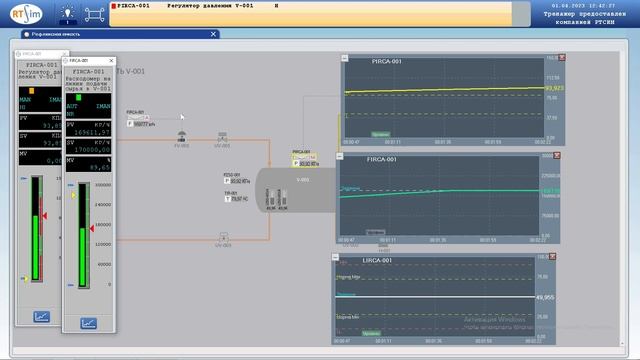The height and width of the screenshot is (360, 640).
Task: Click the current value 49,955 on LIRCA-001 trend
Action: click(545, 298)
